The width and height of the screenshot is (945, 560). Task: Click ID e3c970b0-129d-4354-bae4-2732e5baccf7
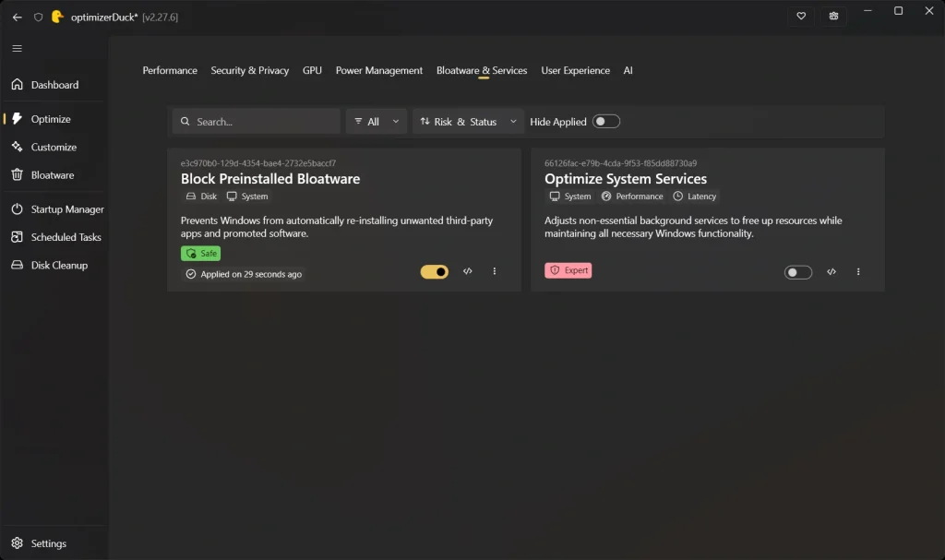coord(258,163)
